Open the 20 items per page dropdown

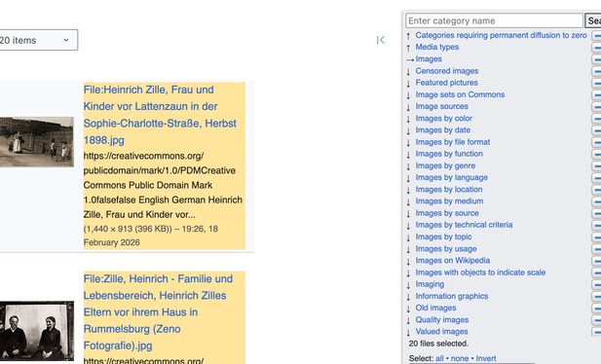[38, 40]
